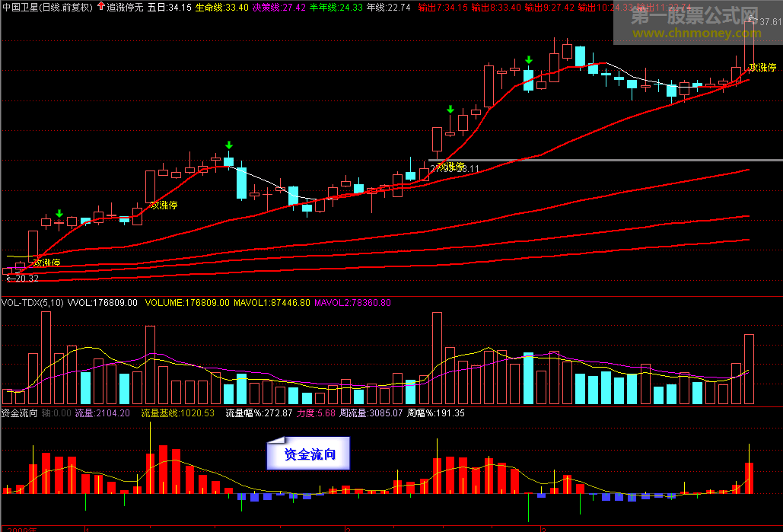Click the VVOL:176809.00 value
This screenshot has width=783, height=532.
point(103,303)
